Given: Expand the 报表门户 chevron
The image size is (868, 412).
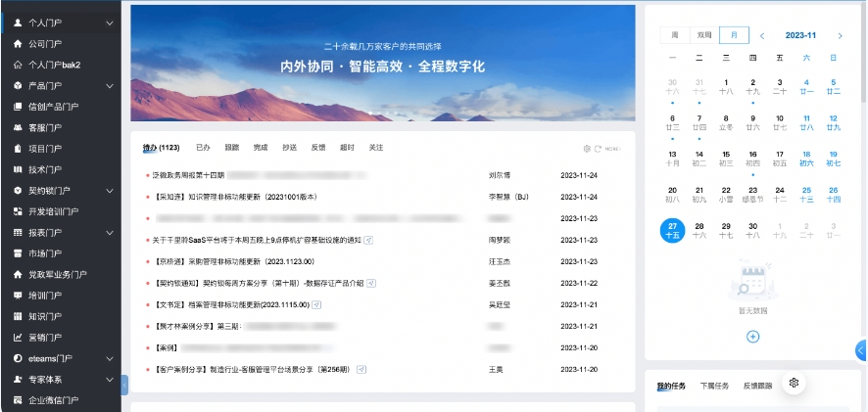Looking at the screenshot, I should coord(110,233).
